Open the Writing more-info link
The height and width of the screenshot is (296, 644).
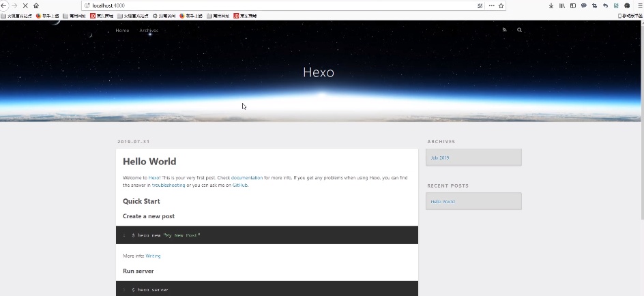(x=153, y=256)
